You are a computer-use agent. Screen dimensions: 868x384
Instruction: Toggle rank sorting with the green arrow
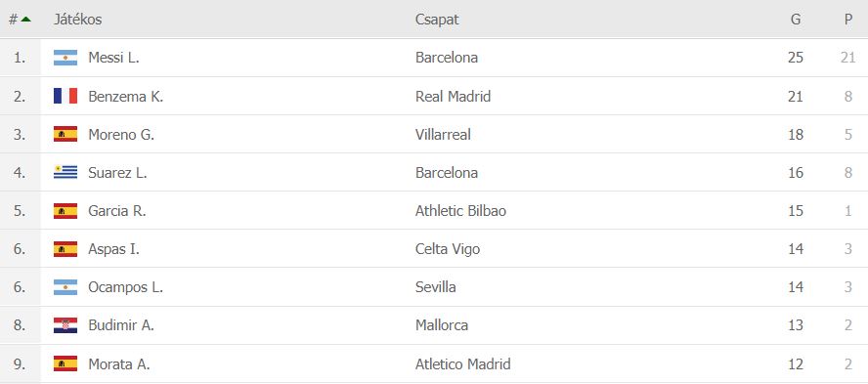(26, 20)
